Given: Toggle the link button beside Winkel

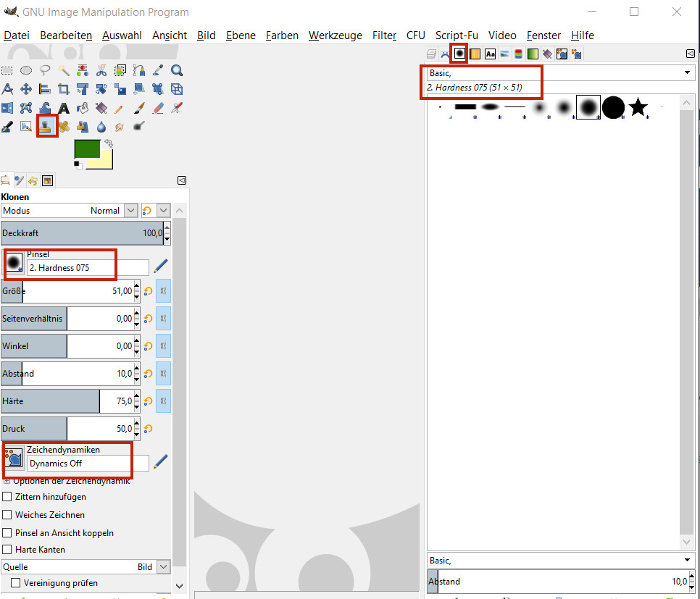Looking at the screenshot, I should pyautogui.click(x=163, y=346).
